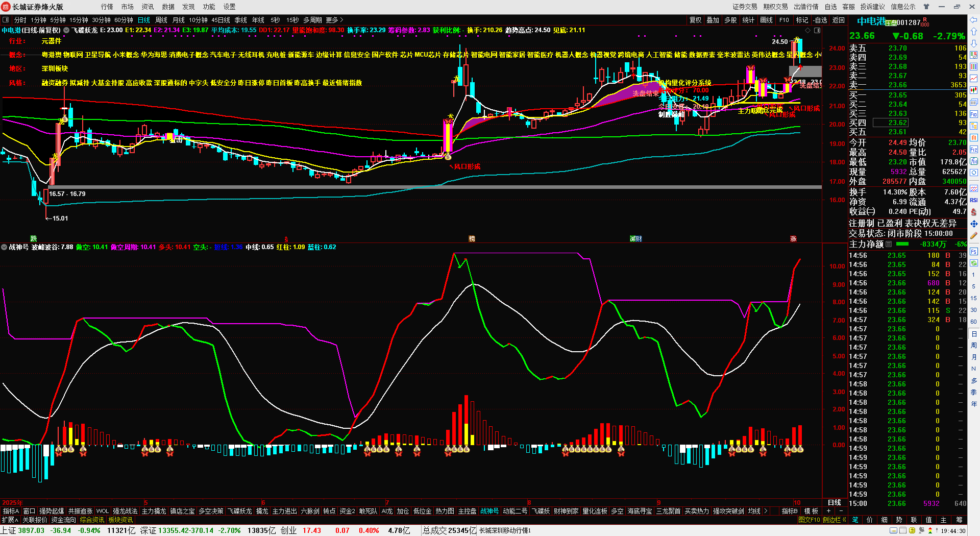The image size is (980, 536).
Task: Click the chart layout icon left of 分时
Action: (6, 20)
